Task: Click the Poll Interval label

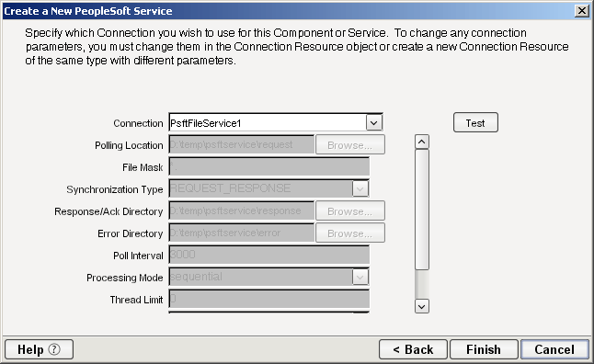Action: click(138, 256)
